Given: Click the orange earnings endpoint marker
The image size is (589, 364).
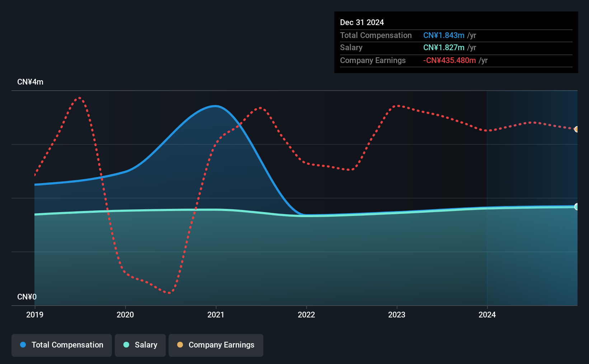Looking at the screenshot, I should [576, 129].
